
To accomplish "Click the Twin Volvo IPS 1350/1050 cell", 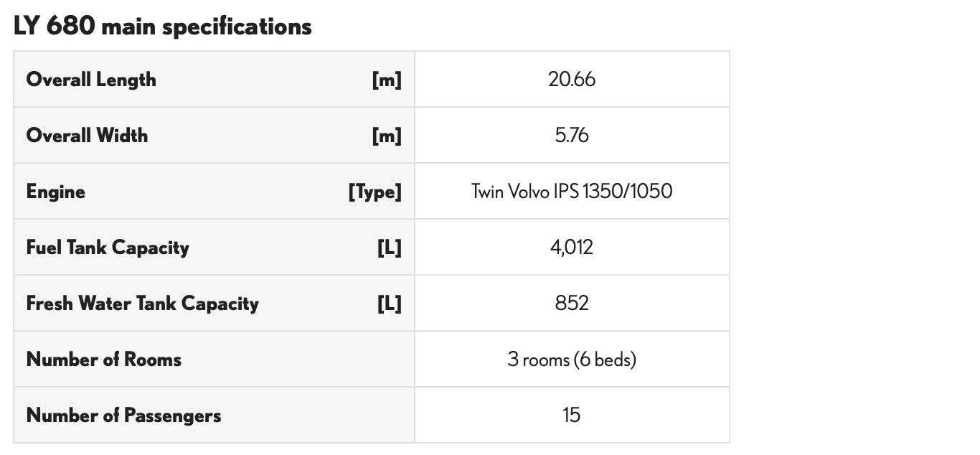I will click(572, 191).
